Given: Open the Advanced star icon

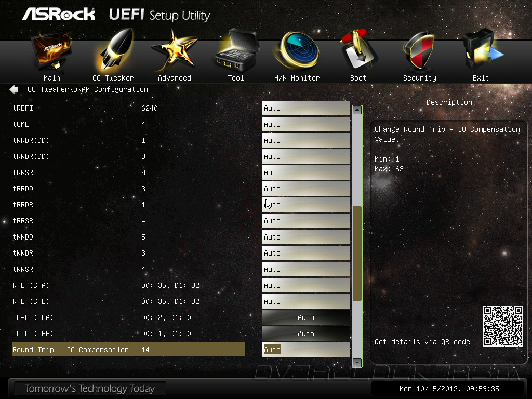Looking at the screenshot, I should pos(175,50).
